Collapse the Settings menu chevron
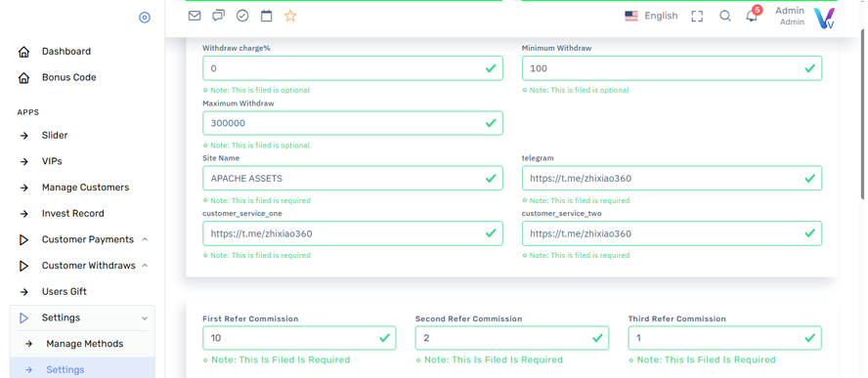868x378 pixels. [x=145, y=318]
